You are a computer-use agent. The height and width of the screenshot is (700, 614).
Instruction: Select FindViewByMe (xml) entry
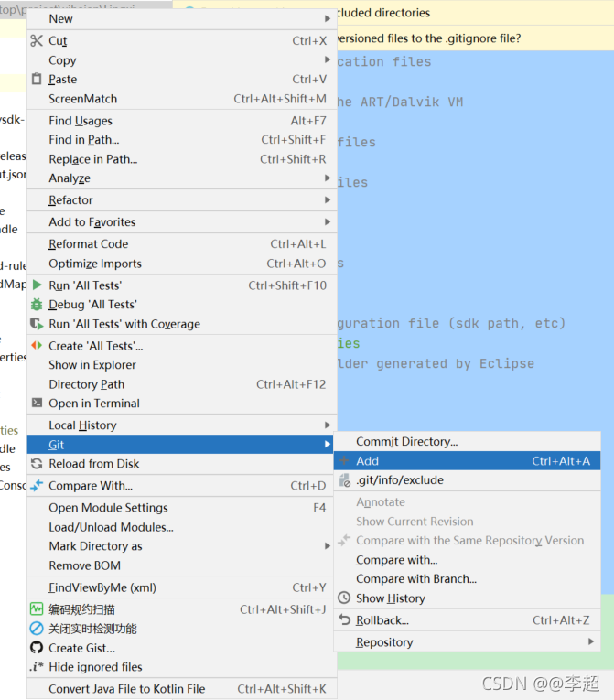click(x=181, y=587)
